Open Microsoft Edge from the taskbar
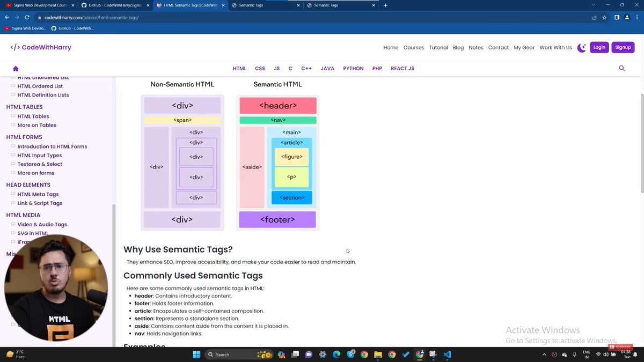This screenshot has width=644, height=362. (336, 354)
